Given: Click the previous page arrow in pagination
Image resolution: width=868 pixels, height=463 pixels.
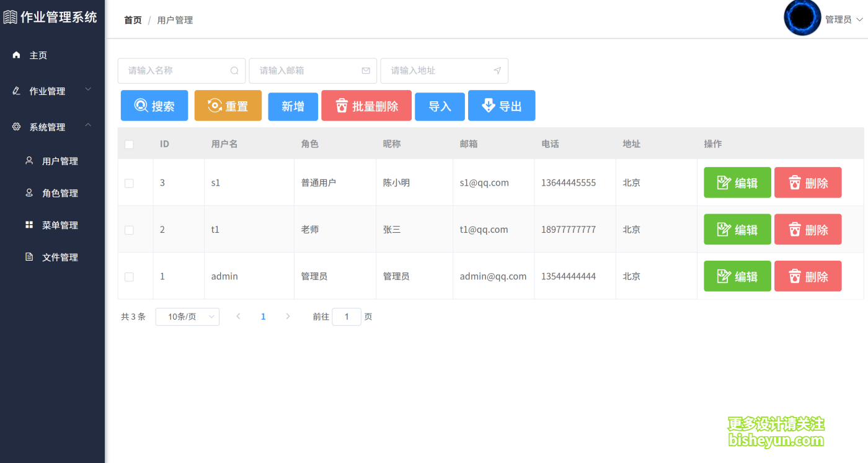Looking at the screenshot, I should click(238, 317).
